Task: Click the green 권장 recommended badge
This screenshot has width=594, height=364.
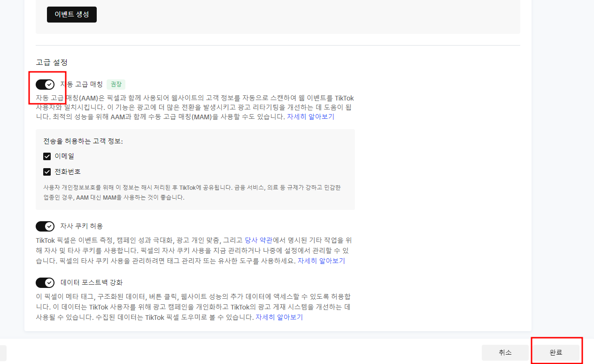Action: (116, 85)
